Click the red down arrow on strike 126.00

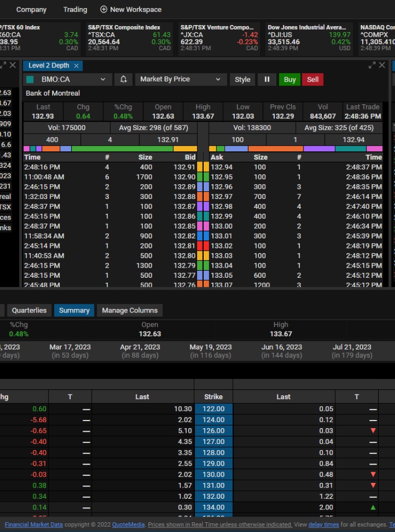click(x=373, y=431)
